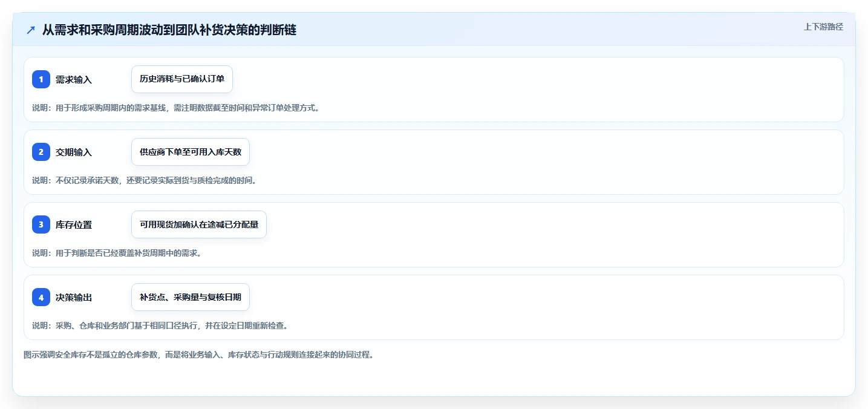Click the 库存位置 step label
Viewport: 868px width, 409px height.
[x=74, y=224]
